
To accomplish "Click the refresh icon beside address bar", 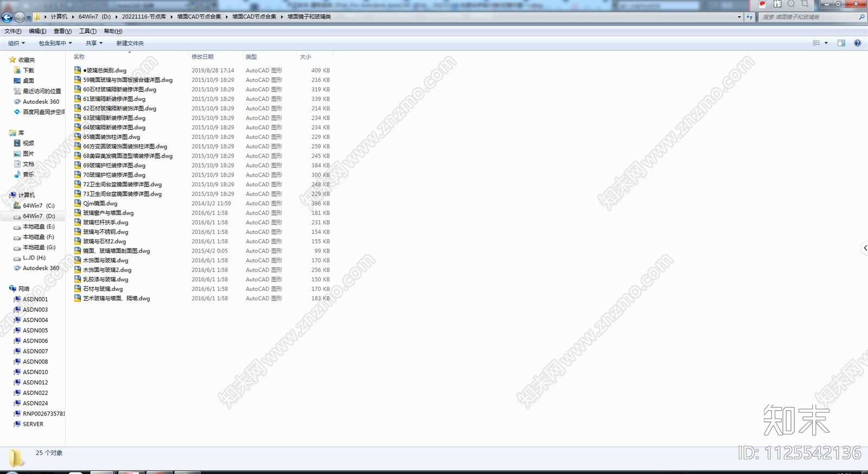I will pyautogui.click(x=750, y=17).
